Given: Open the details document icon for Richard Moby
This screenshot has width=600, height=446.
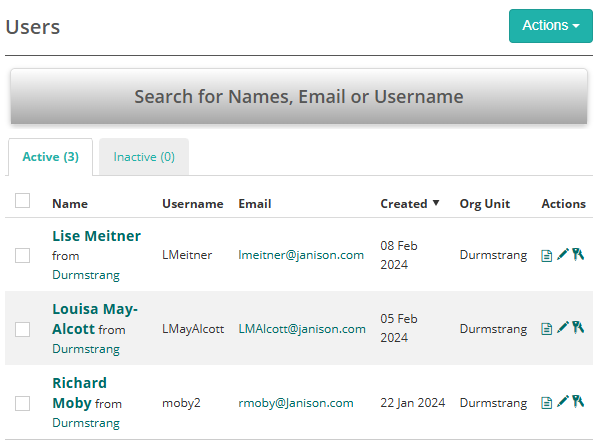Looking at the screenshot, I should pos(546,403).
